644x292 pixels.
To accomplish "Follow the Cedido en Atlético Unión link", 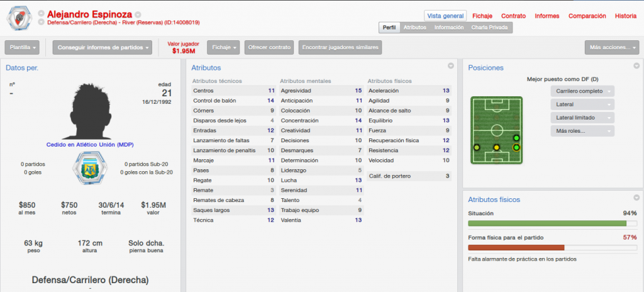I will 90,145.
